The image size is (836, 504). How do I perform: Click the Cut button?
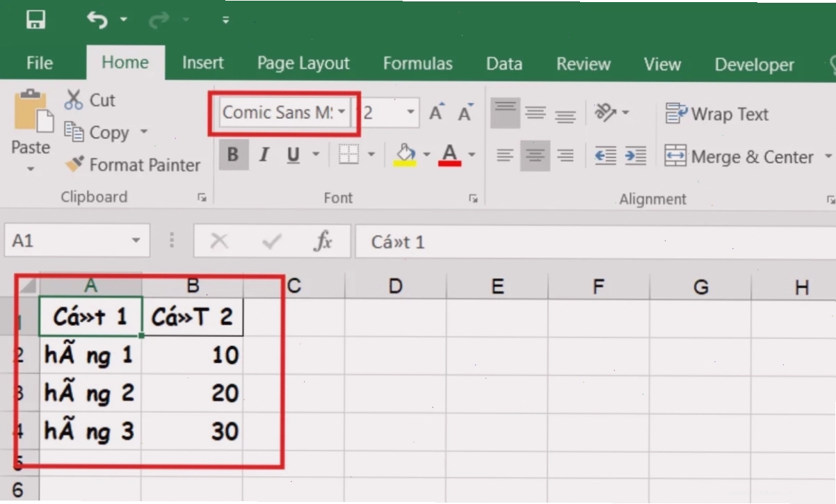click(x=90, y=100)
